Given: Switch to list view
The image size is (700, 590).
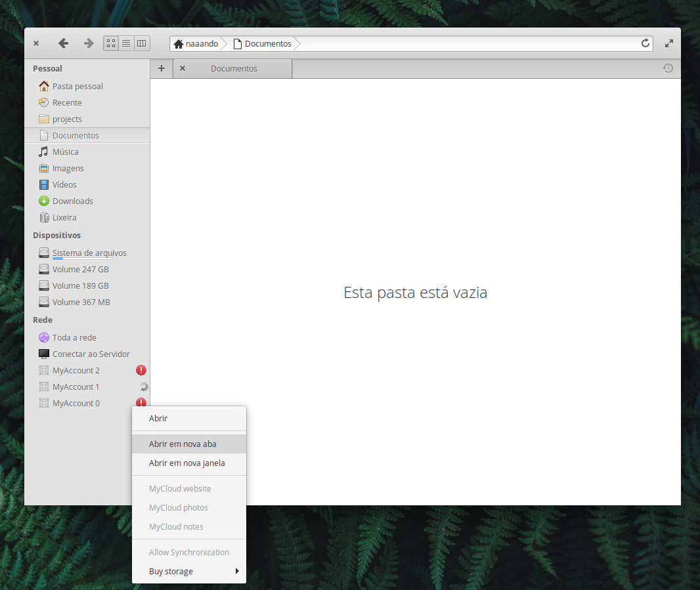Looking at the screenshot, I should pos(126,43).
